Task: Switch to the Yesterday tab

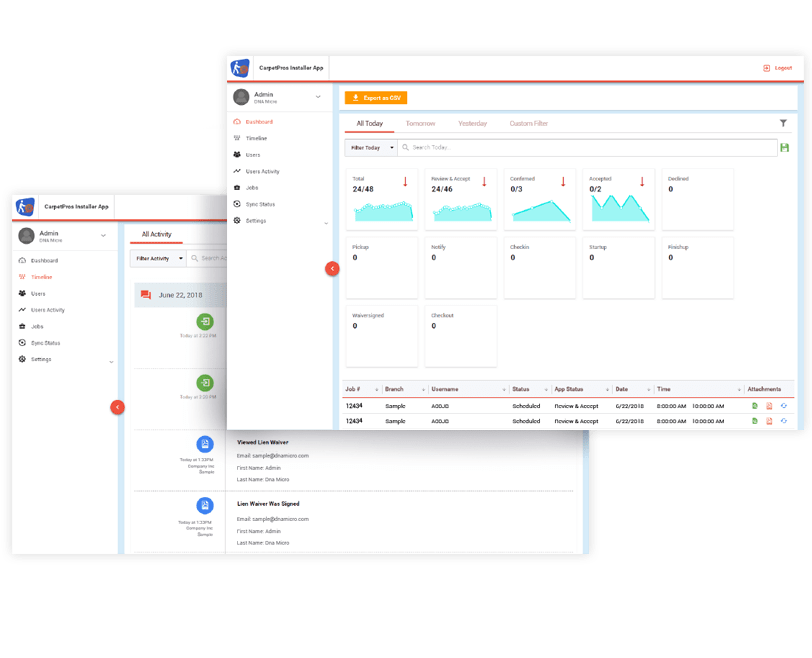Action: point(472,123)
